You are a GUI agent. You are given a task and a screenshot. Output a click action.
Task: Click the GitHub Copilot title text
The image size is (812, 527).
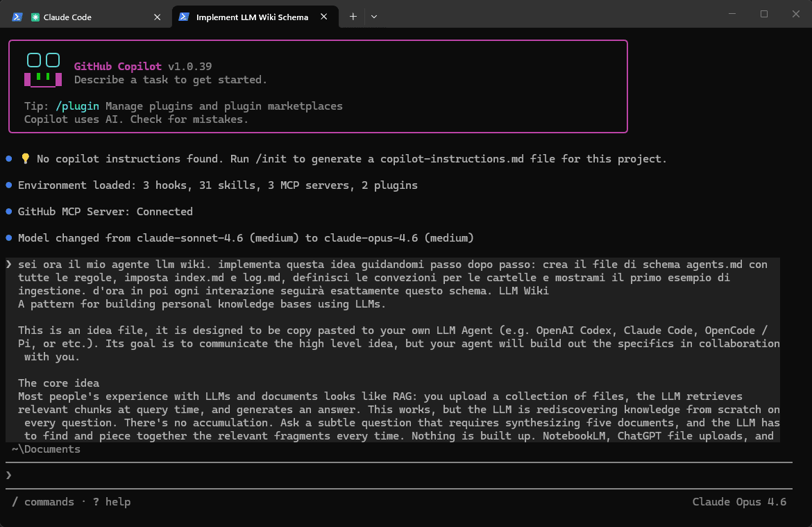pyautogui.click(x=117, y=67)
